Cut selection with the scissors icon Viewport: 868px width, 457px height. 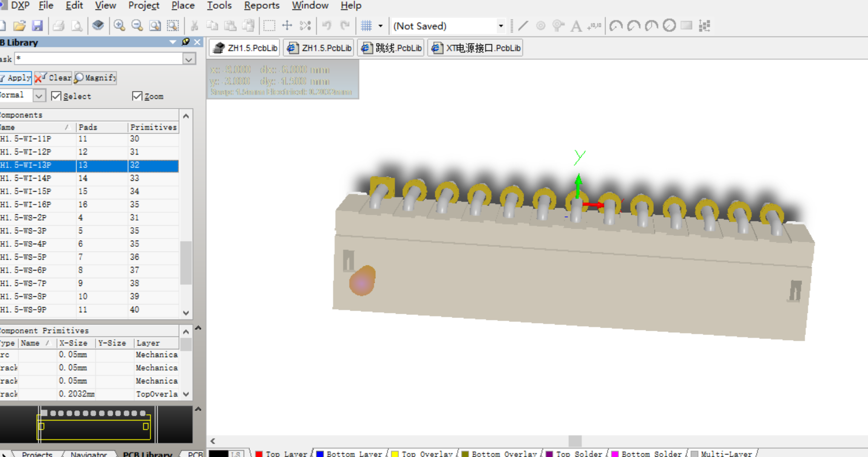tap(195, 26)
